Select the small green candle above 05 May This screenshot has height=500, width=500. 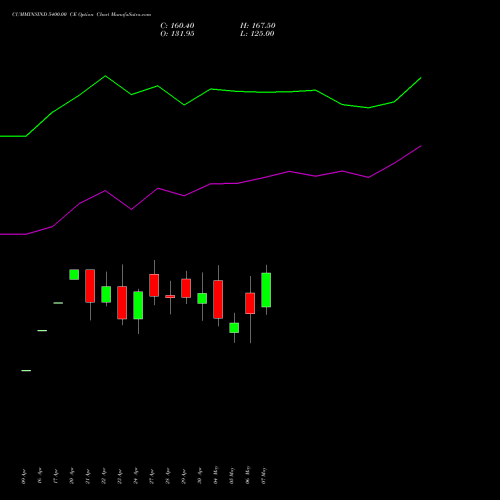234,328
